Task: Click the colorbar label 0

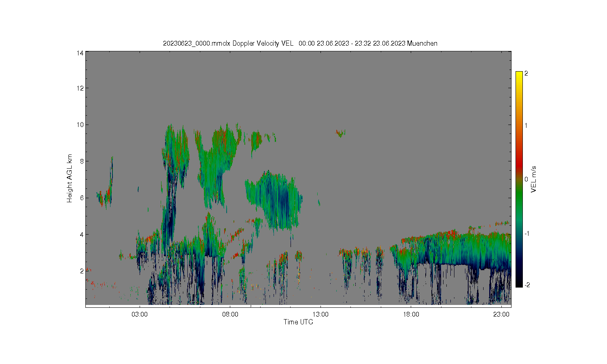Action: point(526,180)
